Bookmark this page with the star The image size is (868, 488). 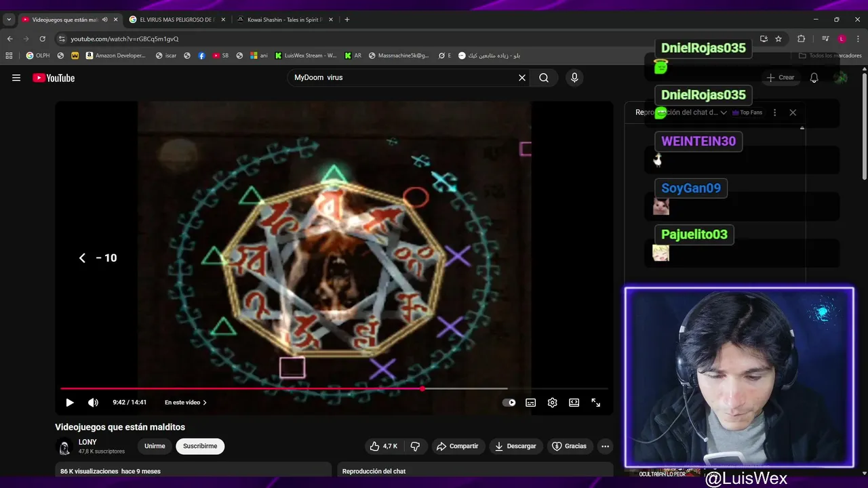pyautogui.click(x=778, y=39)
